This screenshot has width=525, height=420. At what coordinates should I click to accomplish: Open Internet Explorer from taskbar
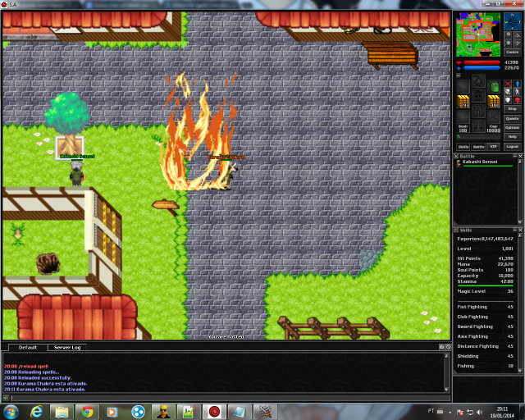[36, 412]
